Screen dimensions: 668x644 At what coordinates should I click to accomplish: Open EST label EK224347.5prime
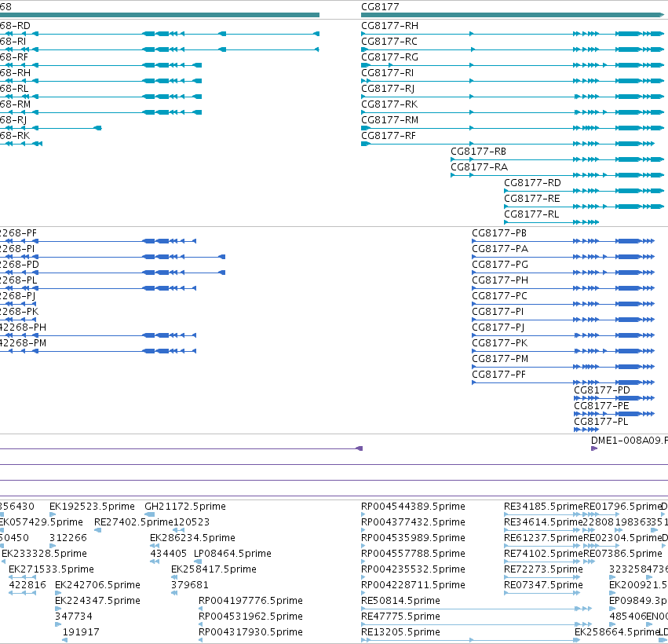tap(97, 601)
